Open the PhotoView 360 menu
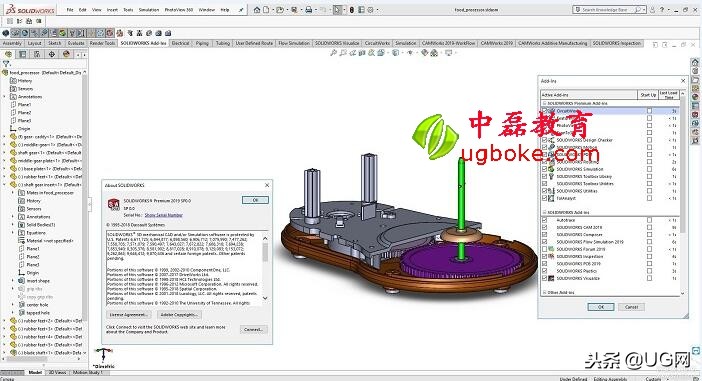 point(178,9)
